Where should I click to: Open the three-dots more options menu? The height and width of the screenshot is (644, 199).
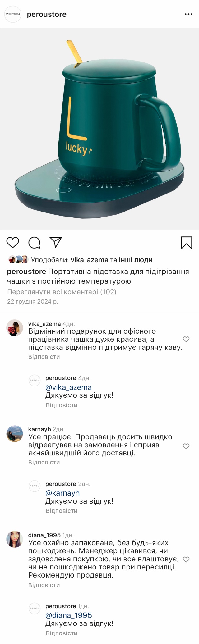188,14
